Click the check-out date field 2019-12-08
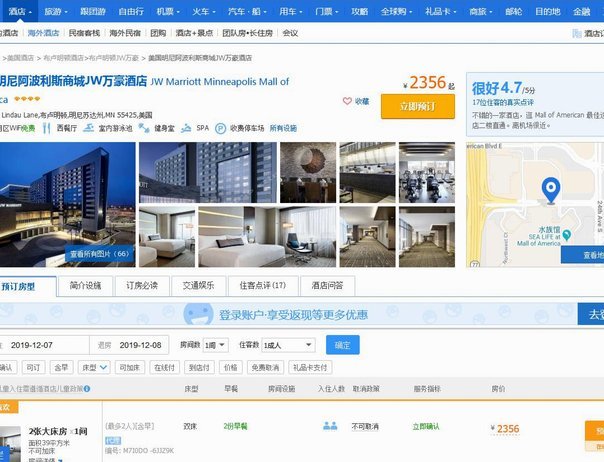Image resolution: width=604 pixels, height=462 pixels. 129,345
